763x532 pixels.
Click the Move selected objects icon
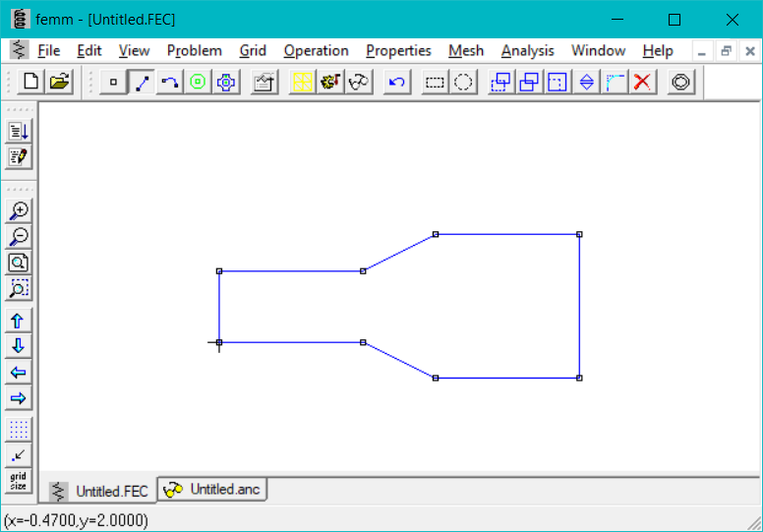(x=501, y=82)
